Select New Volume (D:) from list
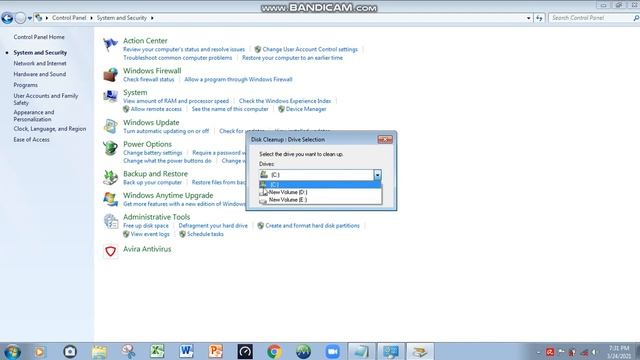This screenshot has height=360, width=640. coord(320,192)
